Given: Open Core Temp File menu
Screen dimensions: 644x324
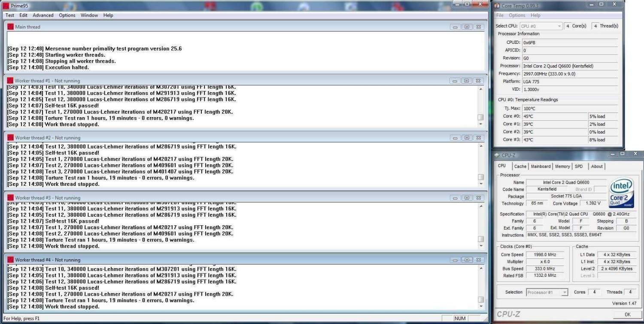Looking at the screenshot, I should 500,15.
